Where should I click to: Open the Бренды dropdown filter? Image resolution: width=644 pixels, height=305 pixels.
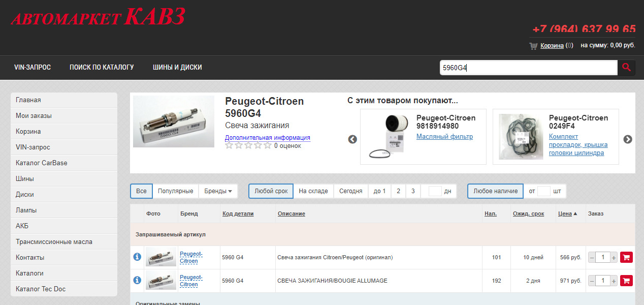click(x=218, y=191)
